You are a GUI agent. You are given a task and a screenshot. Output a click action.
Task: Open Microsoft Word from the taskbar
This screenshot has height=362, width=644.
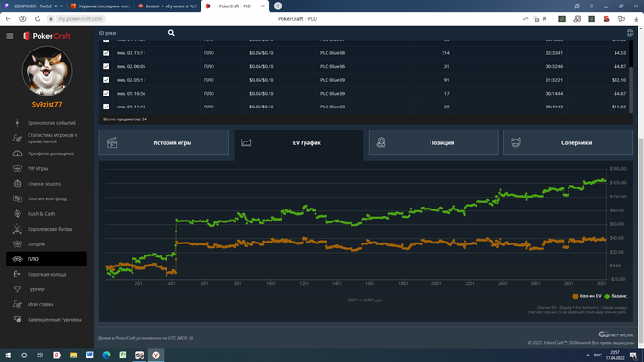click(x=89, y=355)
